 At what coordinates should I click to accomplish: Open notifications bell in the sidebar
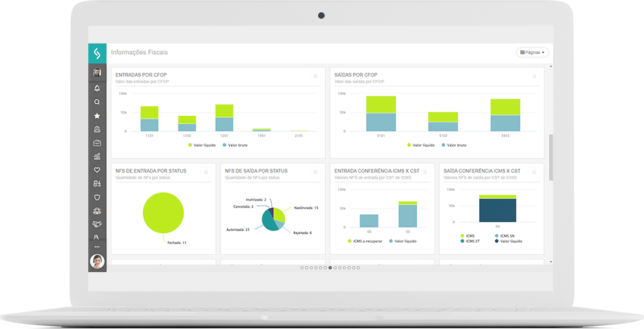click(97, 88)
